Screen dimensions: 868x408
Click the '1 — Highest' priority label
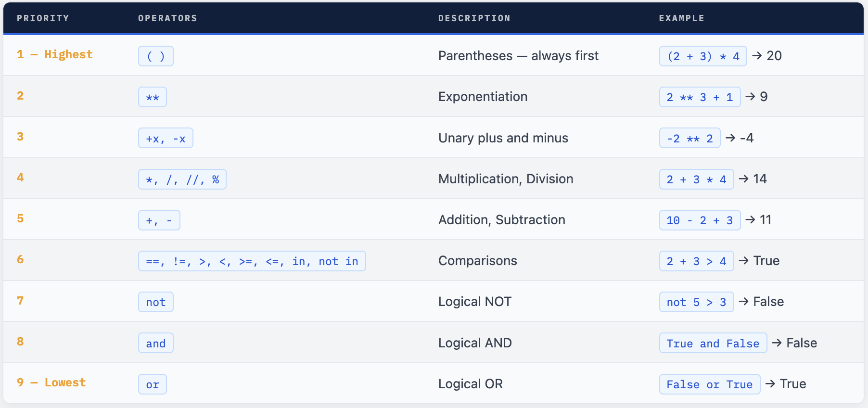54,54
